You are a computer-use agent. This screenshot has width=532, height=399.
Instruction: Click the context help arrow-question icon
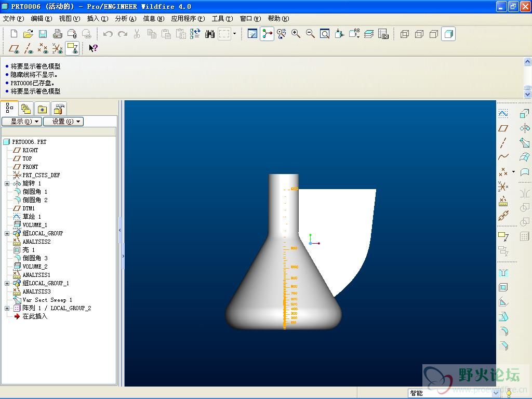(93, 48)
